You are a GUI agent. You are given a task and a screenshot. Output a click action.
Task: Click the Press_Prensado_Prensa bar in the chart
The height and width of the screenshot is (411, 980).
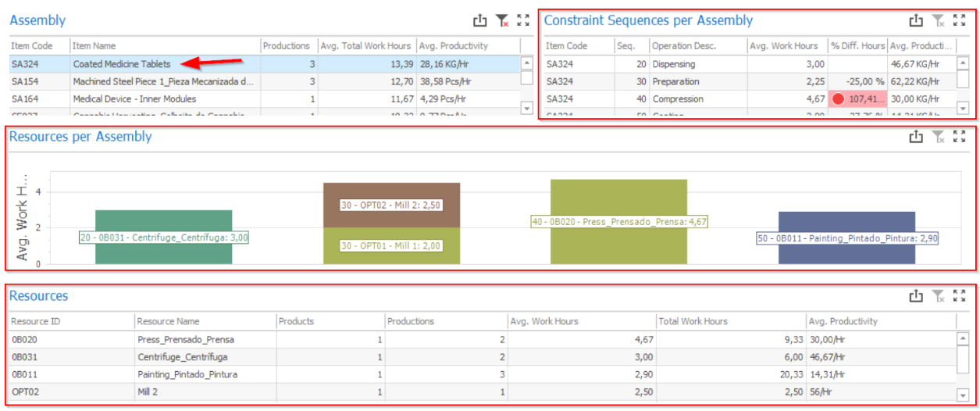618,242
